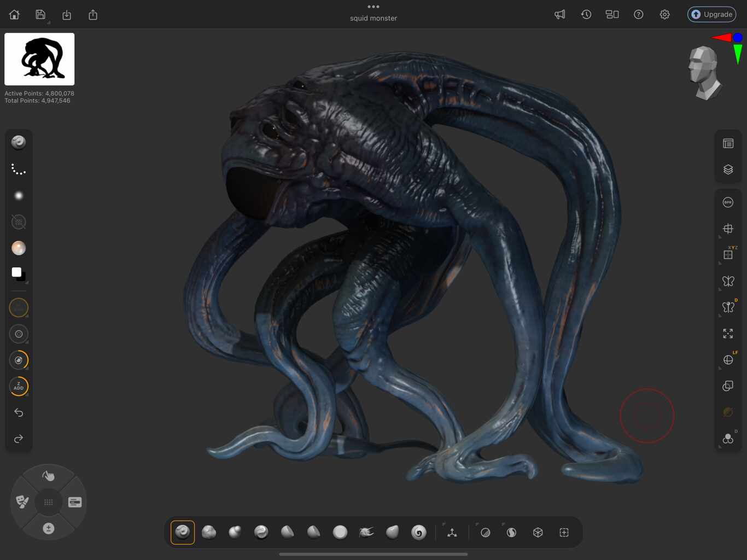Toggle the perspective floor grid
Screen dimensions: 747x560
click(x=728, y=229)
